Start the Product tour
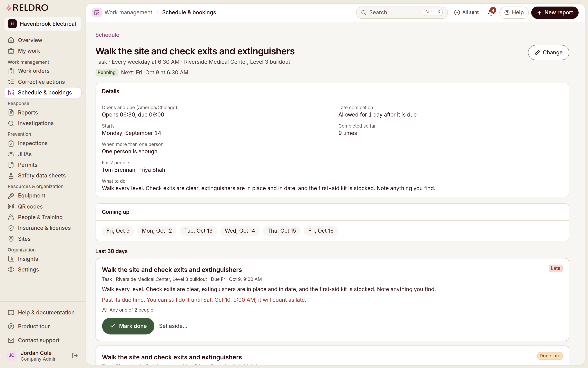 (x=43, y=326)
